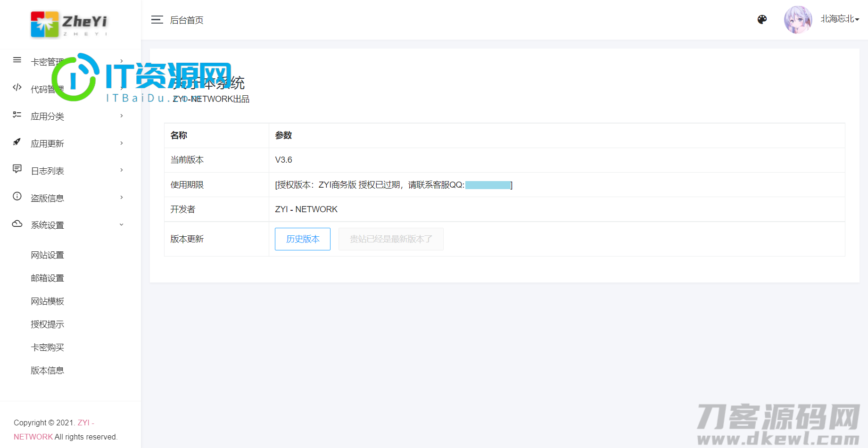Click the ZheYi logo

tap(69, 24)
